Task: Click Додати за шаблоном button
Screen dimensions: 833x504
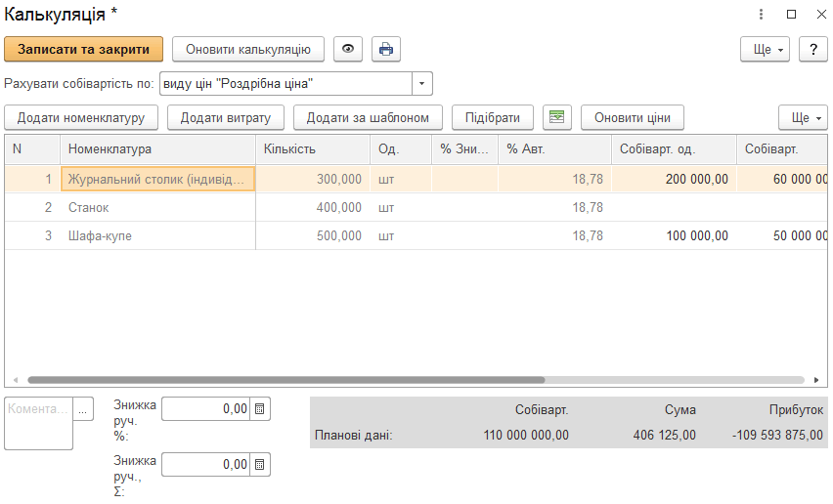Action: pos(368,117)
